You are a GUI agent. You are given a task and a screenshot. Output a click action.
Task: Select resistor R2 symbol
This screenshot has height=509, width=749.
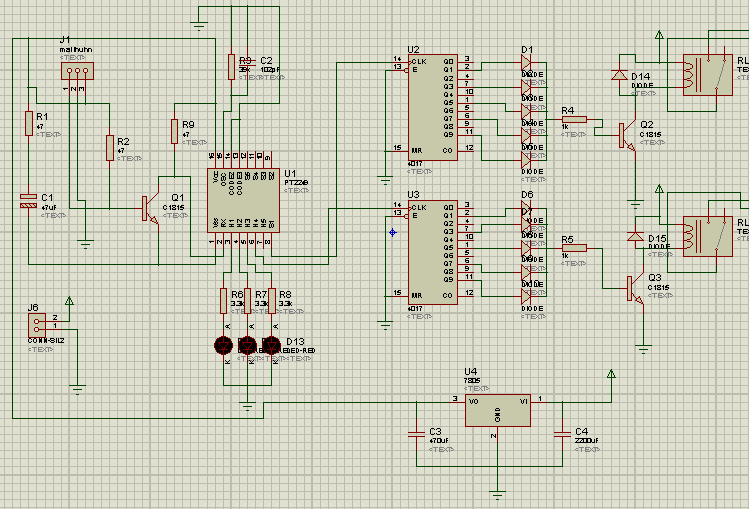109,148
